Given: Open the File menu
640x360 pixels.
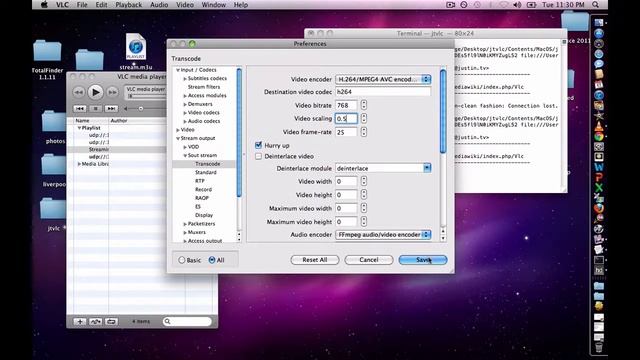Looking at the screenshot, I should pyautogui.click(x=82, y=5).
